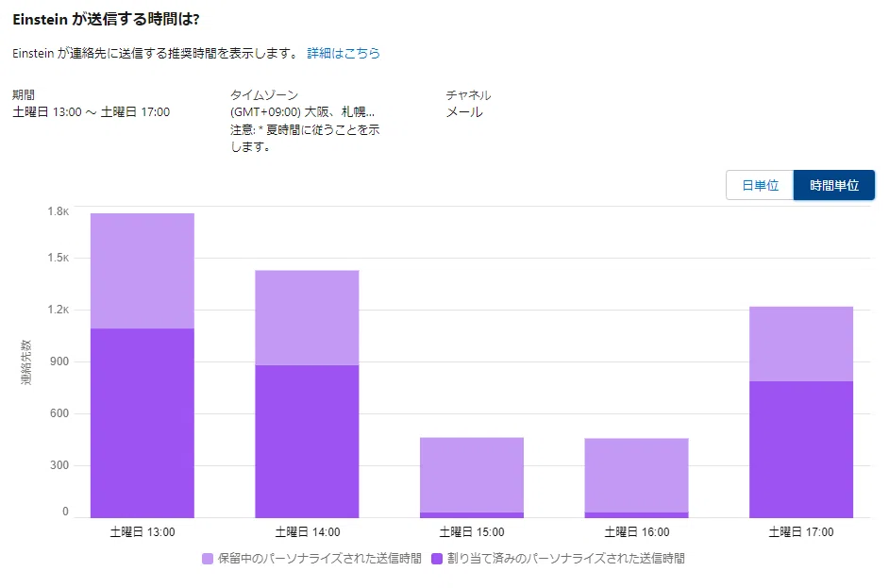The width and height of the screenshot is (889, 588).
Task: Switch to 日単位 view
Action: pyautogui.click(x=760, y=185)
